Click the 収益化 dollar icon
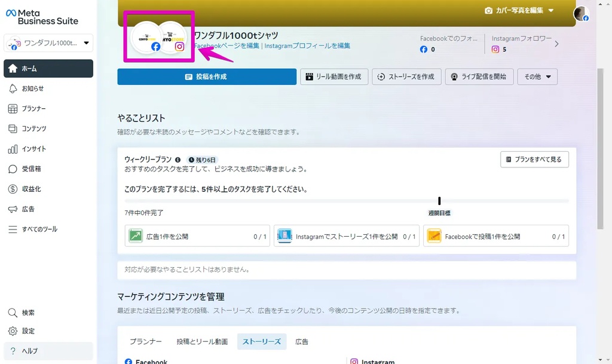The width and height of the screenshot is (612, 364). coord(13,189)
